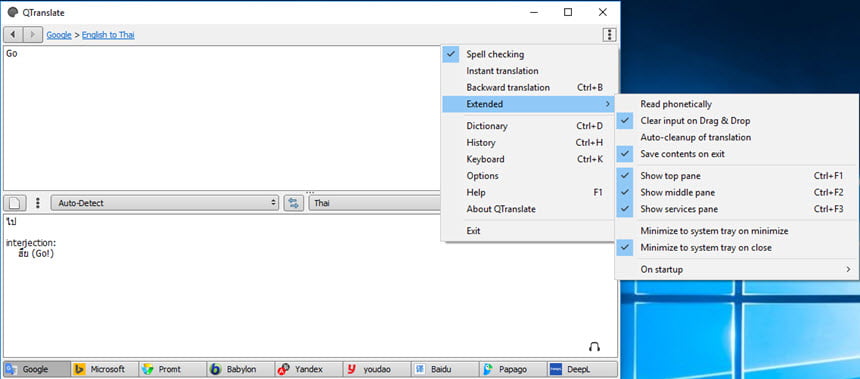Select the Papago translation service
The width and height of the screenshot is (860, 379).
513,369
